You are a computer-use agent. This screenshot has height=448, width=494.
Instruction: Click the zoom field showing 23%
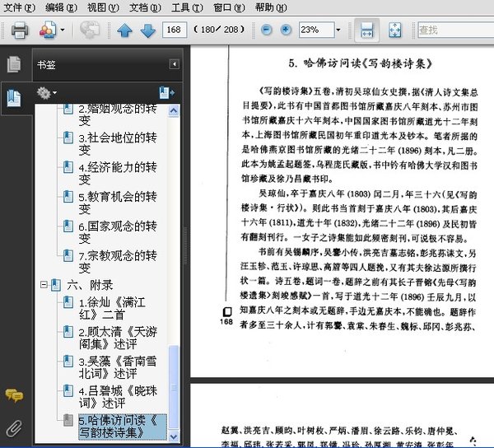[x=316, y=30]
